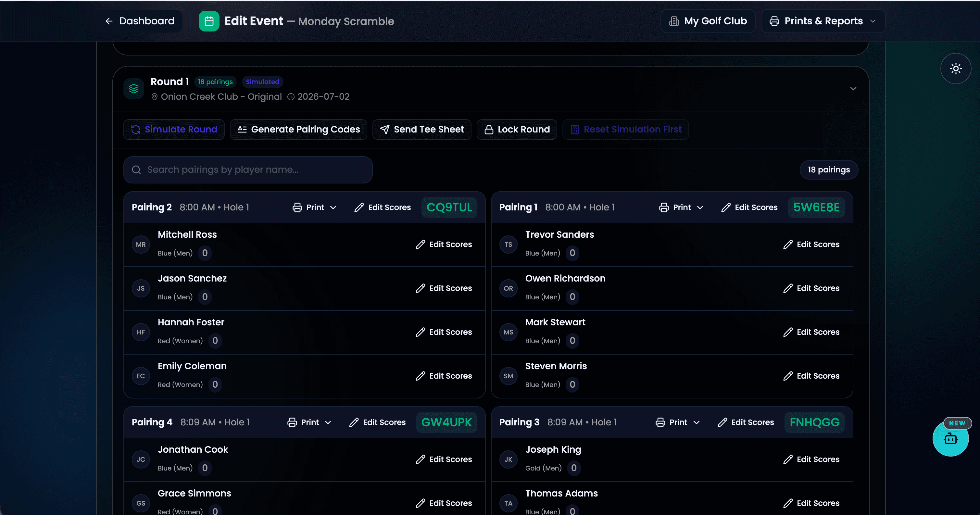Select player name Owen Richardson
This screenshot has height=515, width=980.
click(565, 278)
